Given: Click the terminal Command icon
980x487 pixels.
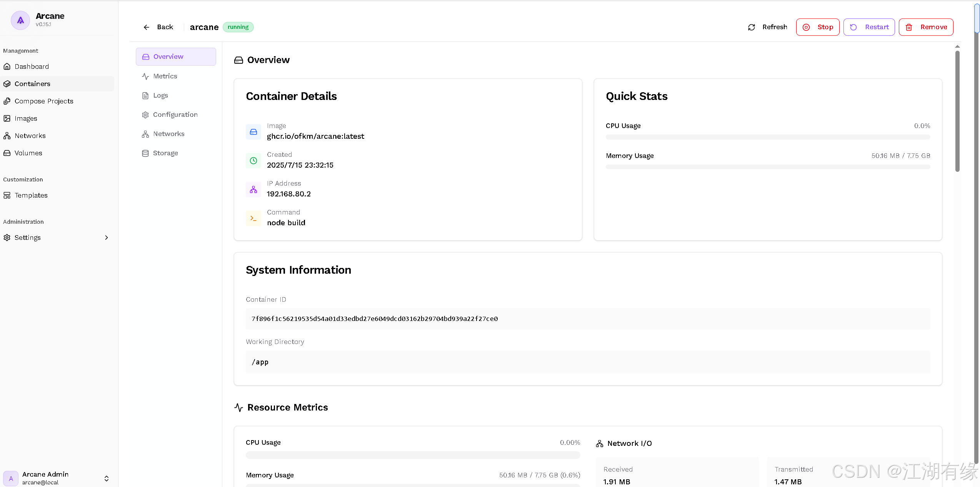Looking at the screenshot, I should tap(253, 218).
